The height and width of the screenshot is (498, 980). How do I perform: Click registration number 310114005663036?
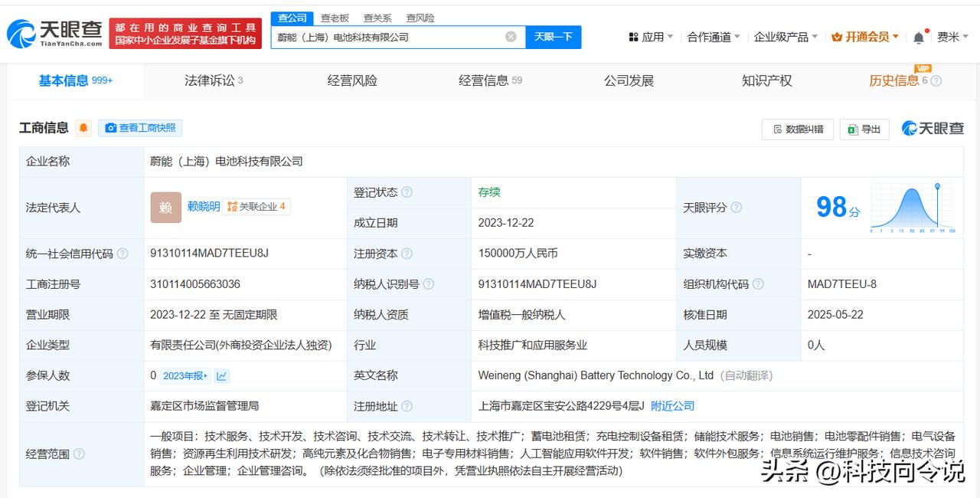195,284
